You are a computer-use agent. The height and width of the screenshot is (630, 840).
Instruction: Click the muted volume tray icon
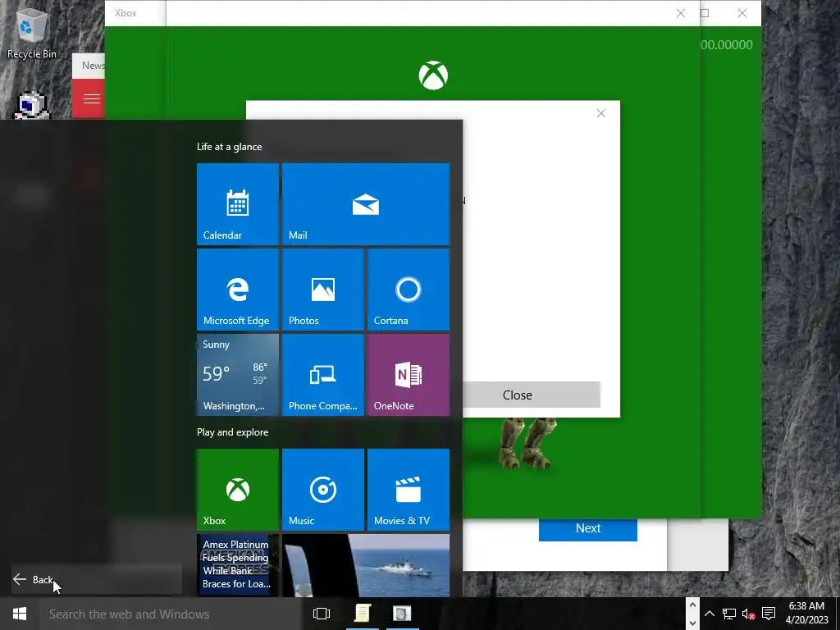[x=748, y=614]
